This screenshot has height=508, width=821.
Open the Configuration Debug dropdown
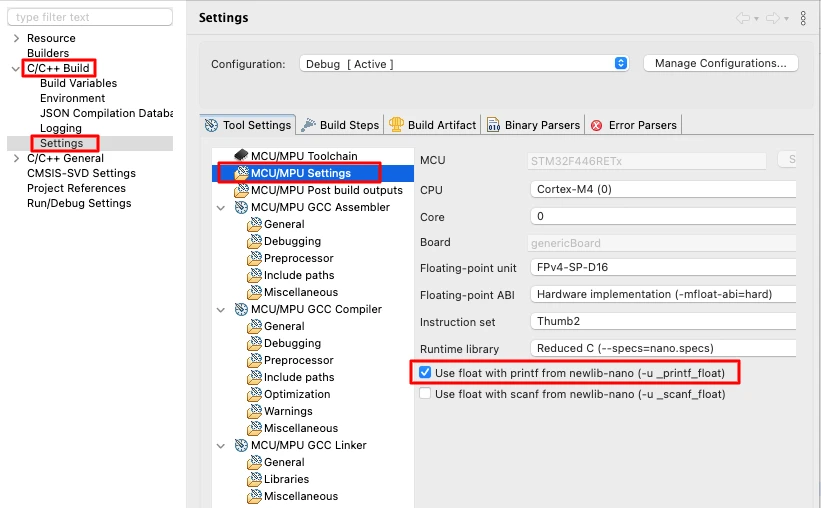point(464,64)
